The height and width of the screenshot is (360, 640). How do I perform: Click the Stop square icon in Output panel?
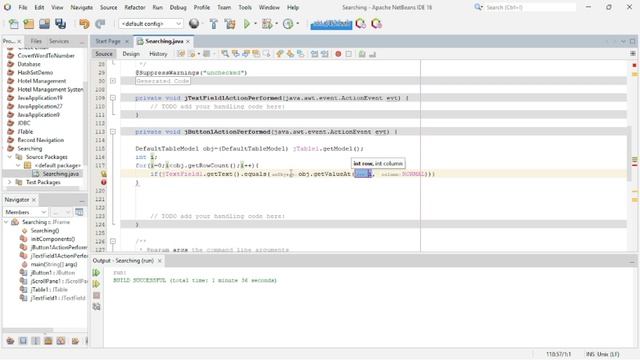[x=96, y=295]
